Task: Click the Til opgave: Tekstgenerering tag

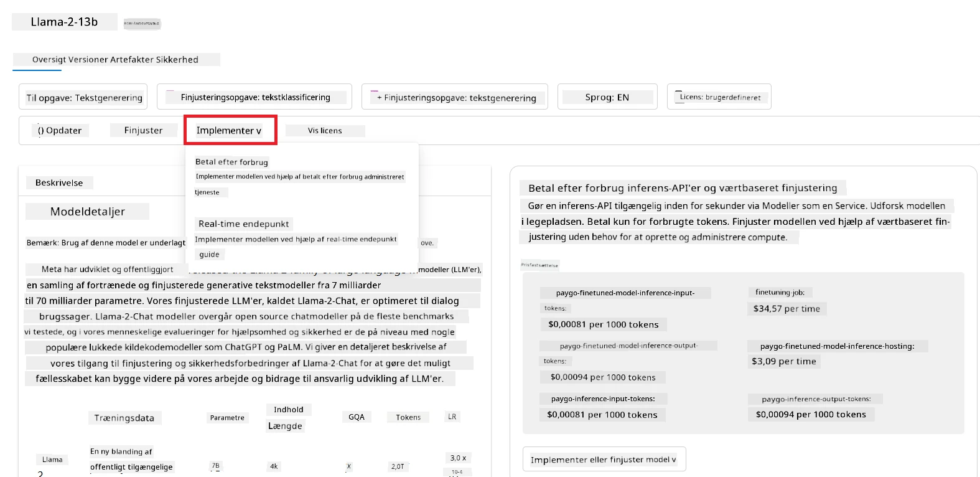Action: pos(83,97)
